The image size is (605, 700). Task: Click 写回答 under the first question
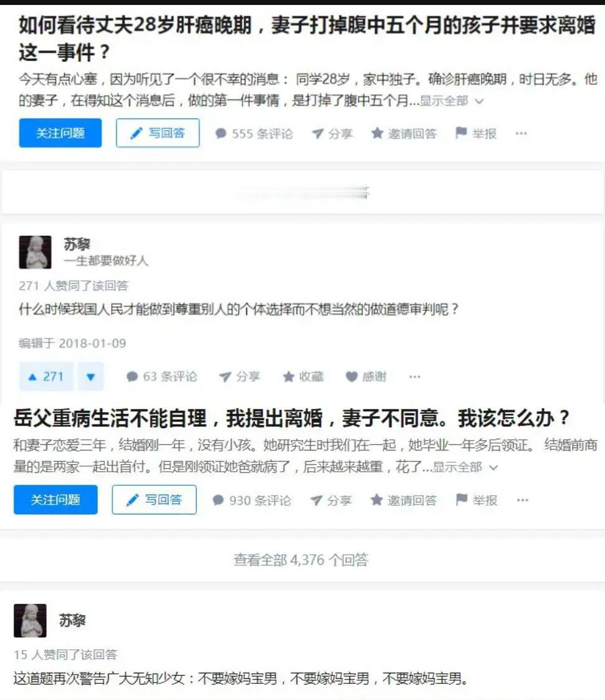click(158, 133)
